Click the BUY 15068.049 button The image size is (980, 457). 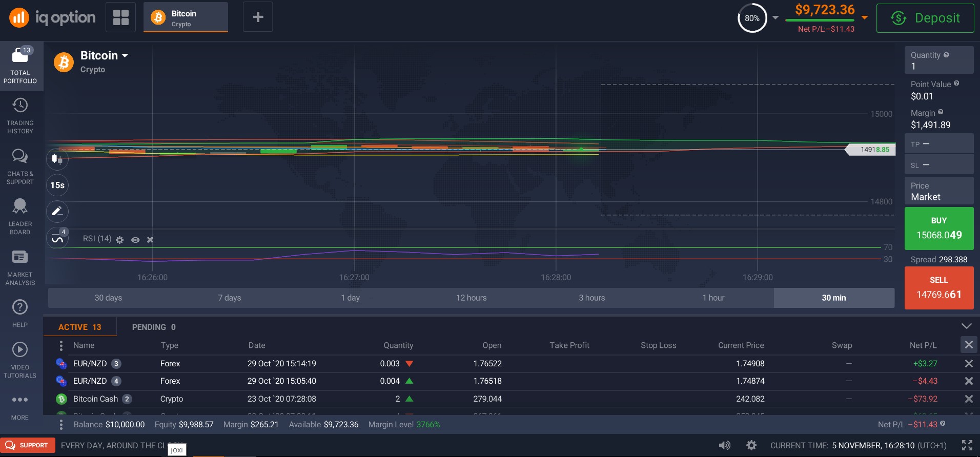939,228
